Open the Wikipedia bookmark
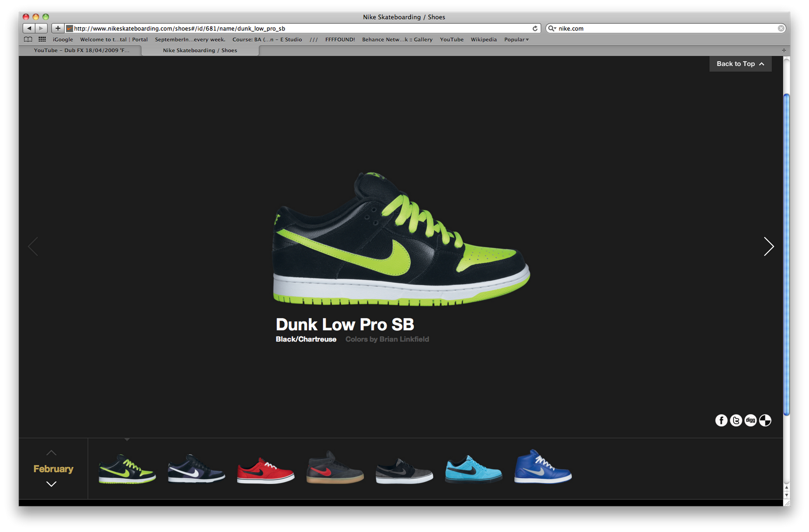Viewport: 809px width, 532px height. [x=484, y=39]
